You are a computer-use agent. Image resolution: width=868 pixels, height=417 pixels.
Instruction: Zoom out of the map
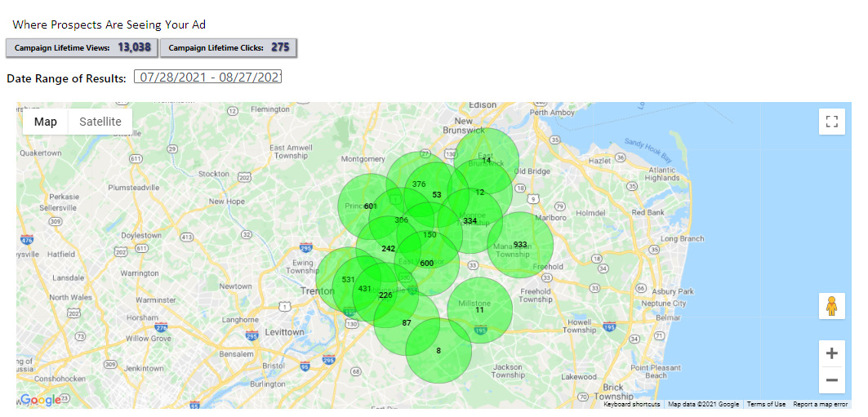(831, 379)
